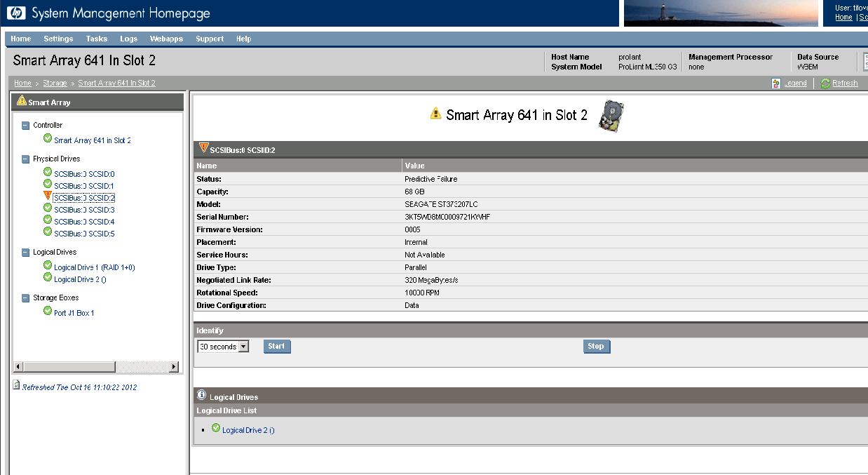
Task: Click the orange warning icon in the SCSIBus:0 SCSIID:2 table header
Action: click(204, 148)
